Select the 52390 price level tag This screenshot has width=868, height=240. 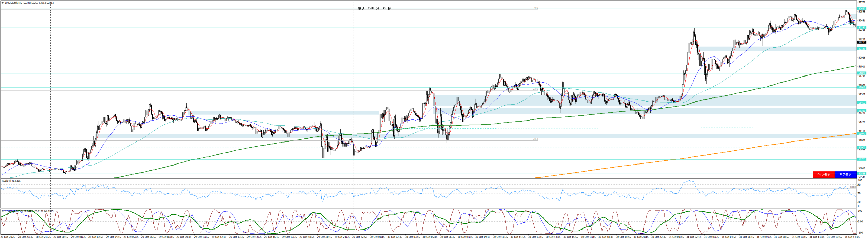click(862, 28)
